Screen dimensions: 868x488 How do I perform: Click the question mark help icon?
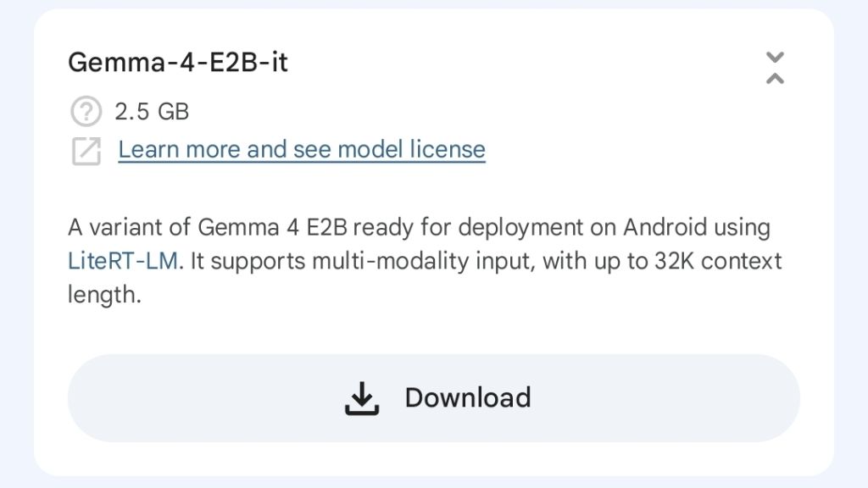click(x=86, y=111)
